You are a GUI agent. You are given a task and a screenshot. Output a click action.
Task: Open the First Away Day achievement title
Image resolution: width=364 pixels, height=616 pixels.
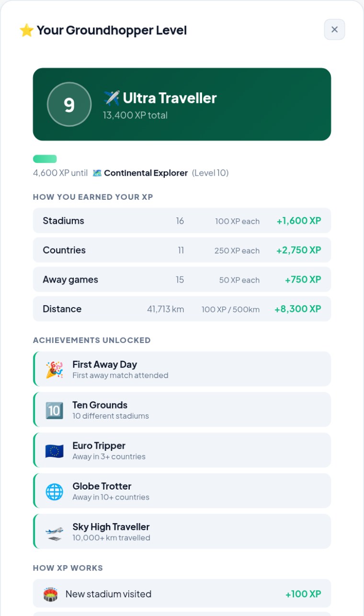coord(105,365)
